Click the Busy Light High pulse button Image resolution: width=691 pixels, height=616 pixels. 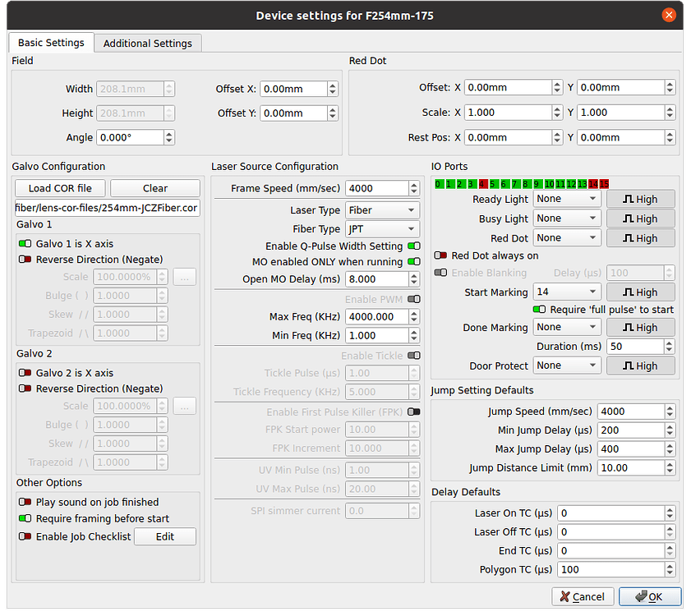coord(640,218)
